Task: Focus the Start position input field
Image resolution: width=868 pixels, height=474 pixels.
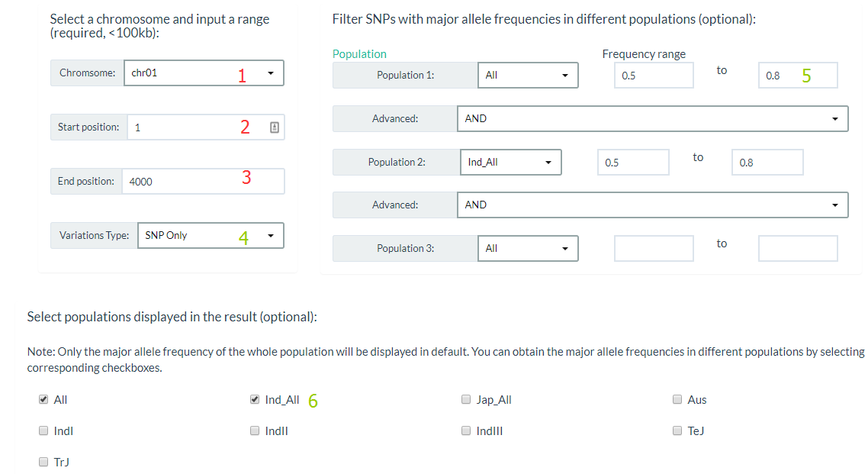Action: [x=206, y=127]
